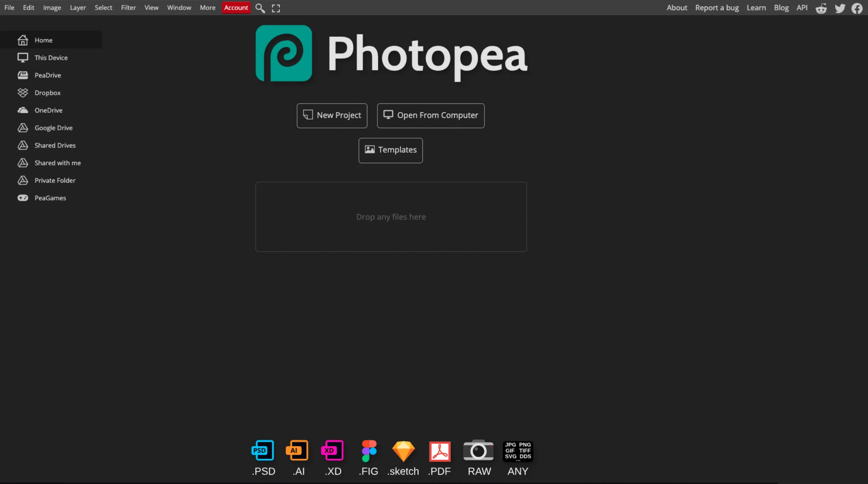Click the Report a bug link
868x484 pixels.
click(x=717, y=7)
